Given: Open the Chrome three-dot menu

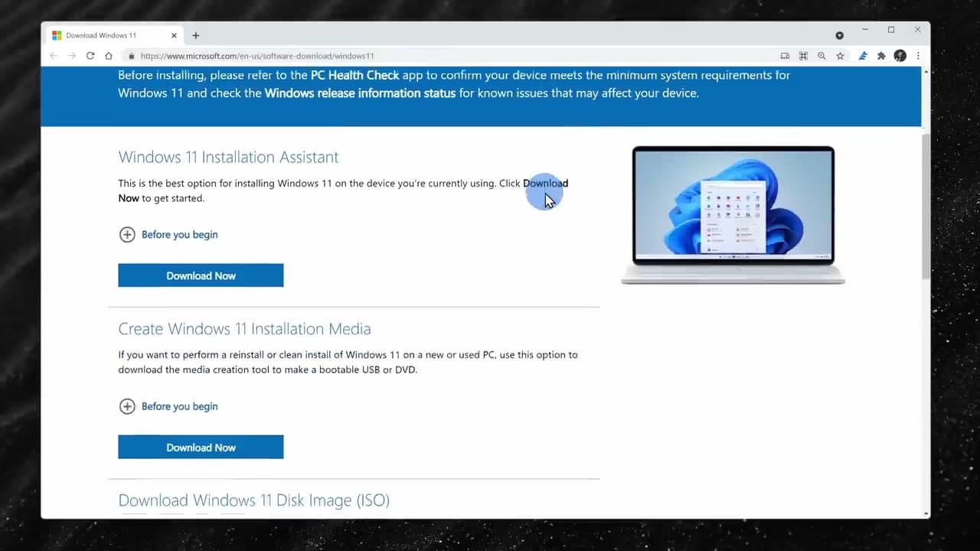Looking at the screenshot, I should point(918,56).
